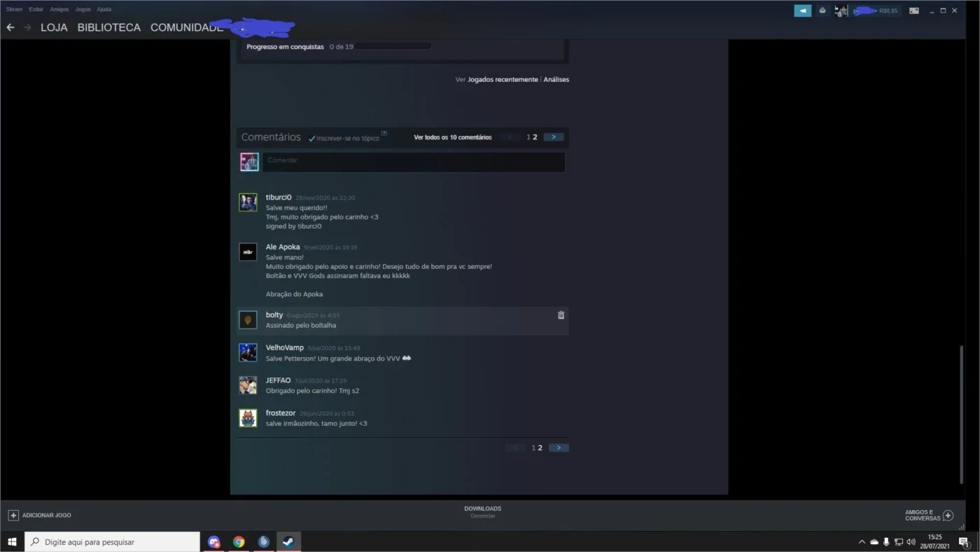Open the Análises link
The height and width of the screenshot is (552, 980).
pyautogui.click(x=556, y=80)
